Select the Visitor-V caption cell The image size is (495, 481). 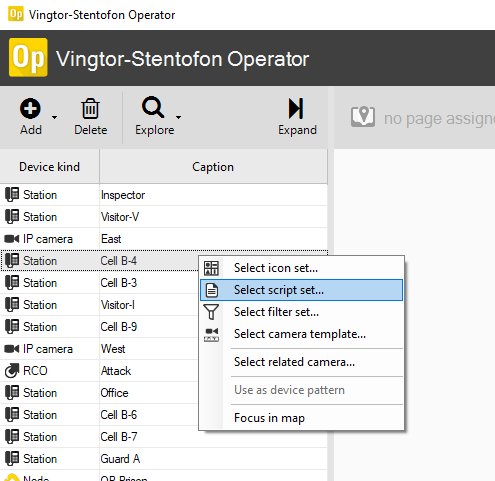[213, 217]
